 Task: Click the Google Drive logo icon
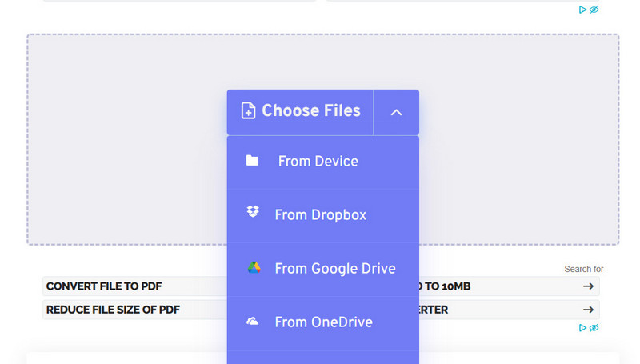click(x=254, y=268)
